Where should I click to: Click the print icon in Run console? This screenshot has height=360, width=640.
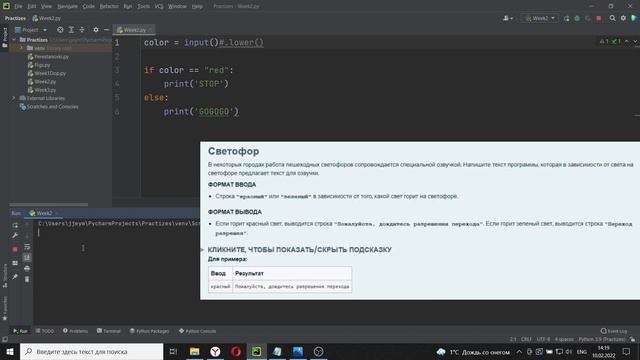tap(27, 268)
